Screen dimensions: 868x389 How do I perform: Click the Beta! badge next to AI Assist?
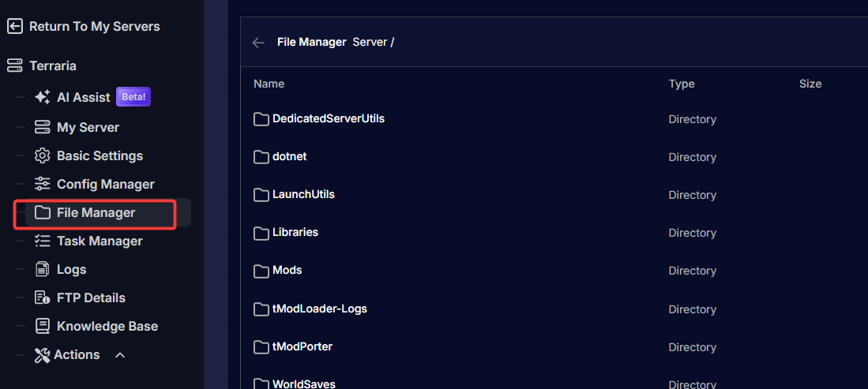click(133, 97)
